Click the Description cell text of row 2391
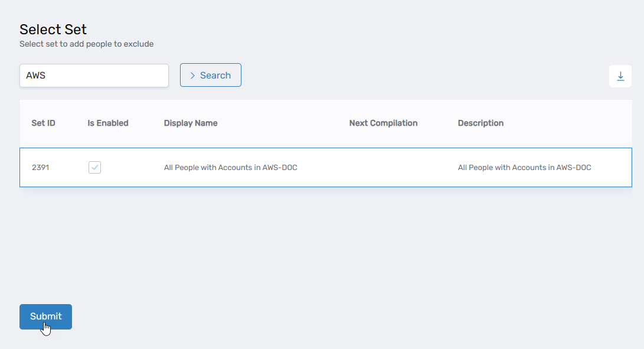The width and height of the screenshot is (644, 349). (524, 168)
